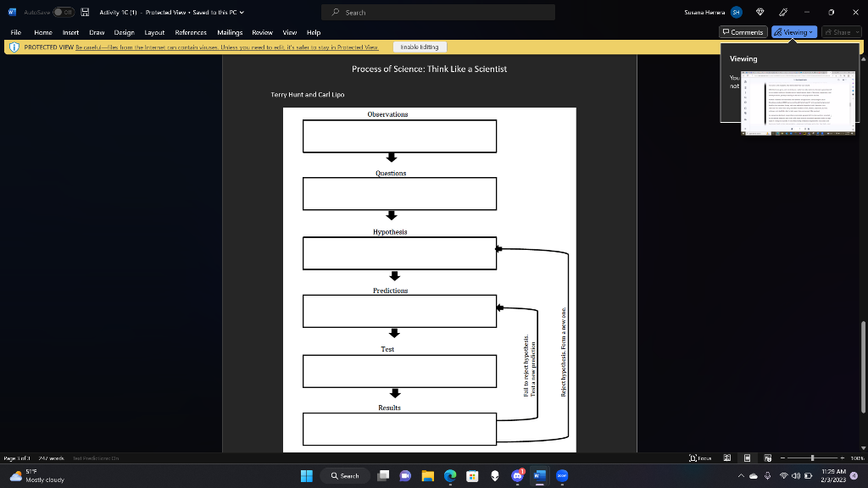Toggle the AutoSave switch

(x=64, y=12)
